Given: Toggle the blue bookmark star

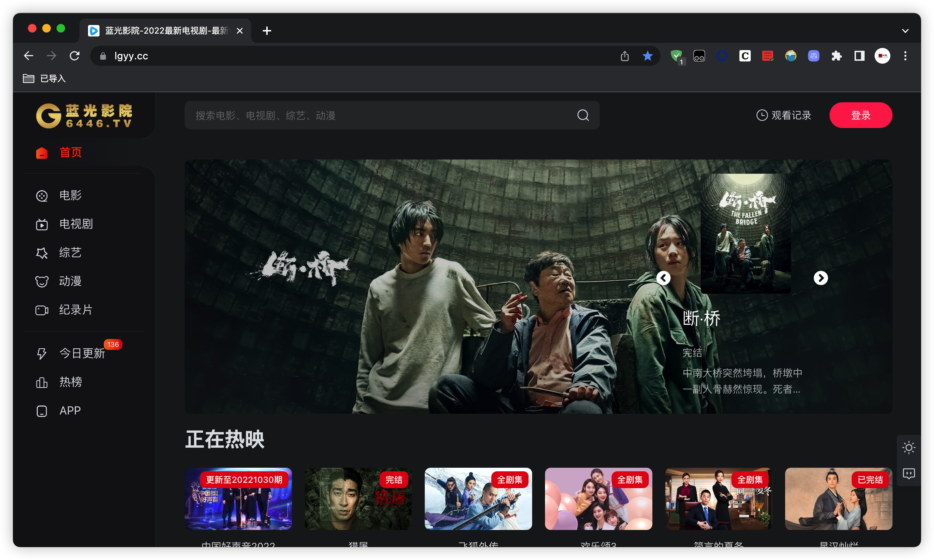Looking at the screenshot, I should pos(647,56).
